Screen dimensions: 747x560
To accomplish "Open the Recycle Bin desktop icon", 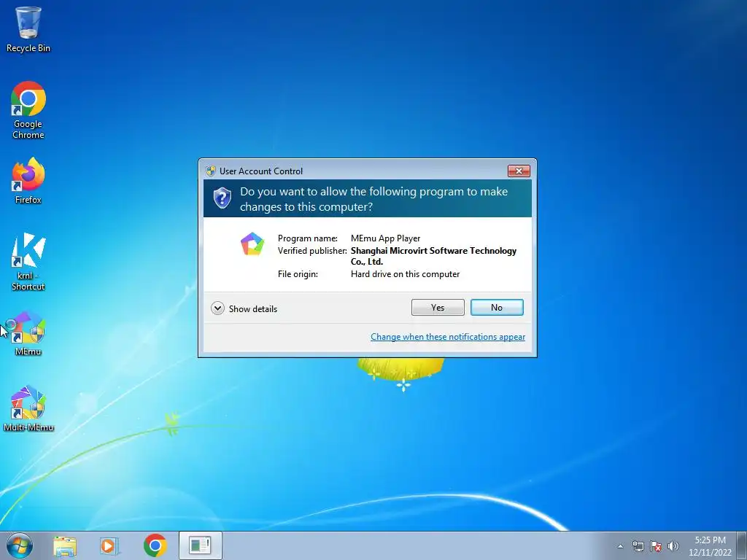I will (28, 29).
